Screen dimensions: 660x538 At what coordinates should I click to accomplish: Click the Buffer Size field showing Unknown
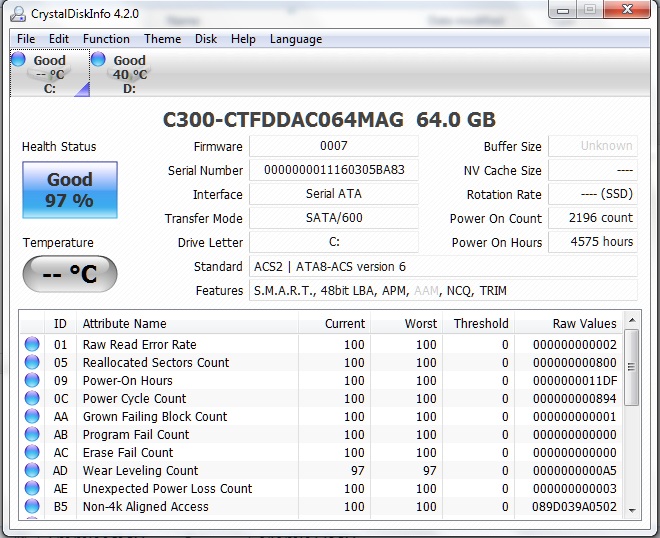pos(593,146)
